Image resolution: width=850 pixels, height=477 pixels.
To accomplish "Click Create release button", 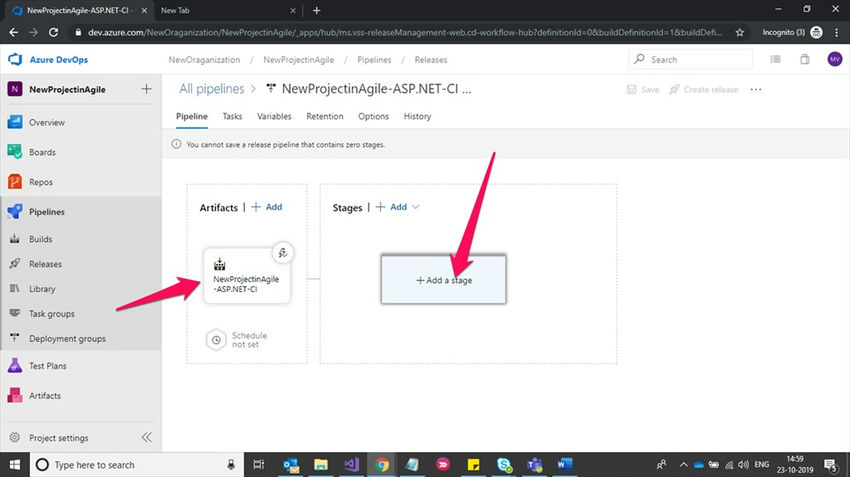I will (704, 89).
